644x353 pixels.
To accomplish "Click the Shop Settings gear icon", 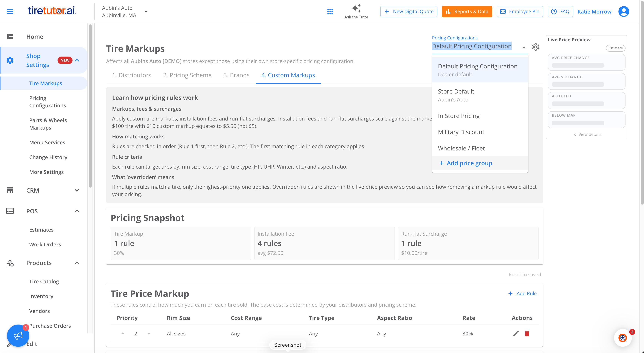I will click(x=10, y=60).
